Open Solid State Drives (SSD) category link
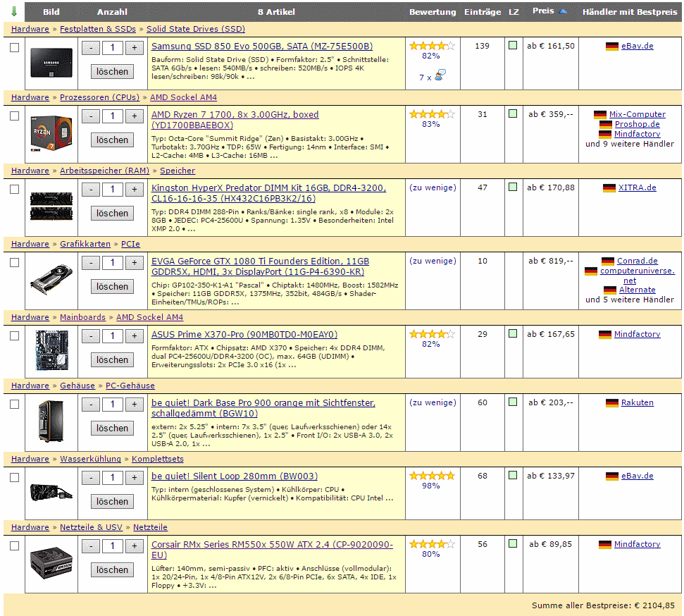The width and height of the screenshot is (684, 616). (196, 29)
